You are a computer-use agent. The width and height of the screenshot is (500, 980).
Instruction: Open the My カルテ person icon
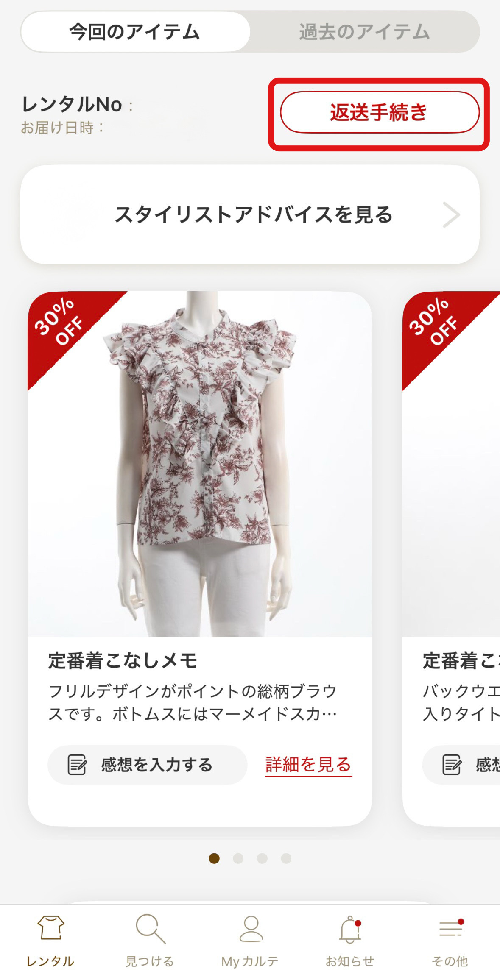tap(251, 928)
